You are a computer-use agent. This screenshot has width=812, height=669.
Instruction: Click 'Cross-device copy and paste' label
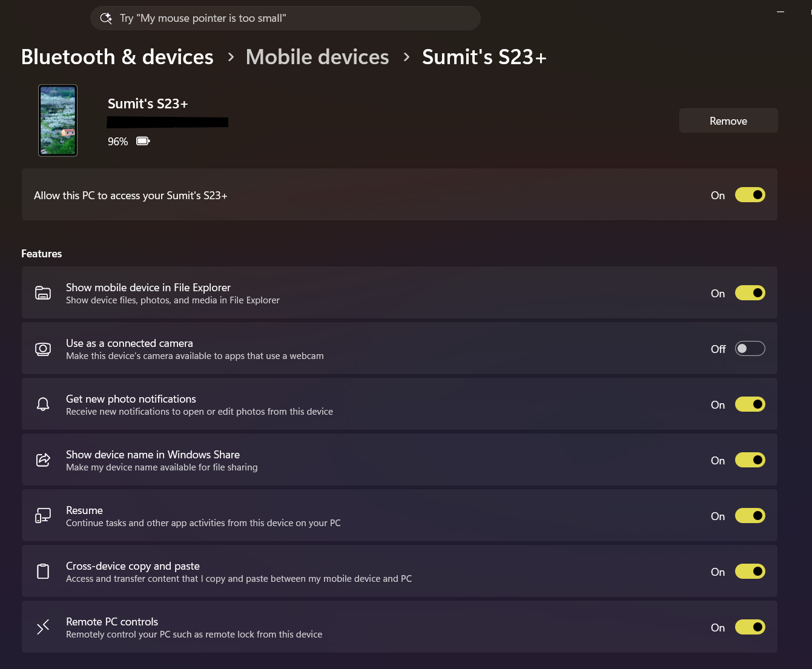133,566
